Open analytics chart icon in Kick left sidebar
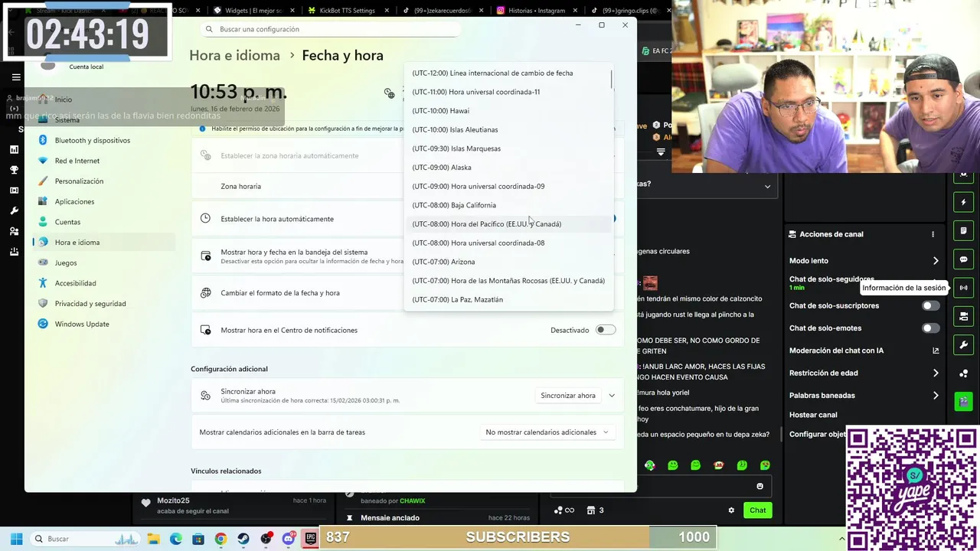The image size is (980, 551). 14,150
